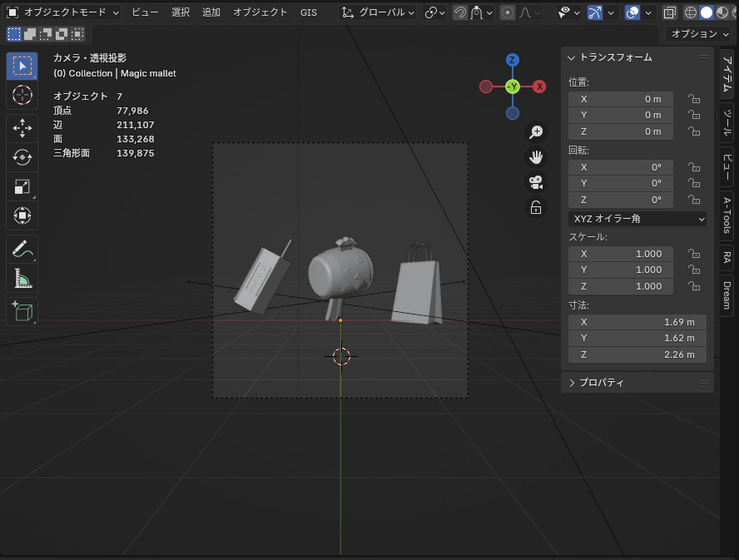Image resolution: width=739 pixels, height=560 pixels.
Task: Open the オプション popover button
Action: [697, 34]
